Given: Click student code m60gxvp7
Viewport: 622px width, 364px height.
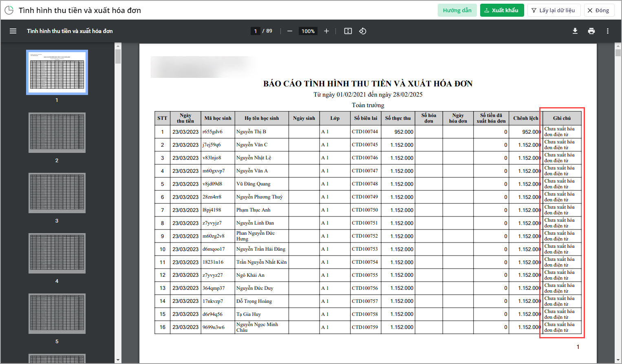Looking at the screenshot, I should (214, 171).
